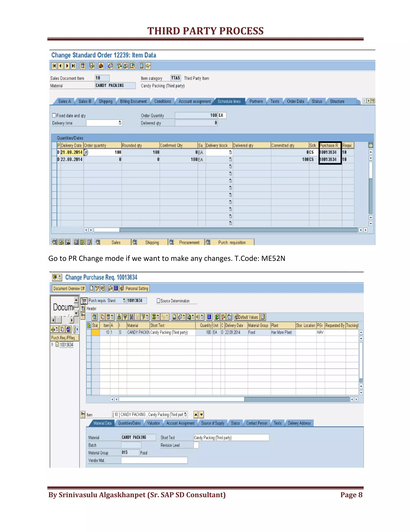
Task: Collapse item overview section toggle
Action: tap(83, 316)
